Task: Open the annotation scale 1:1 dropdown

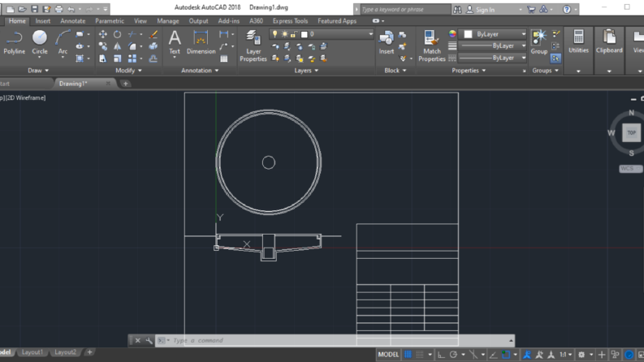Action: (x=565, y=355)
